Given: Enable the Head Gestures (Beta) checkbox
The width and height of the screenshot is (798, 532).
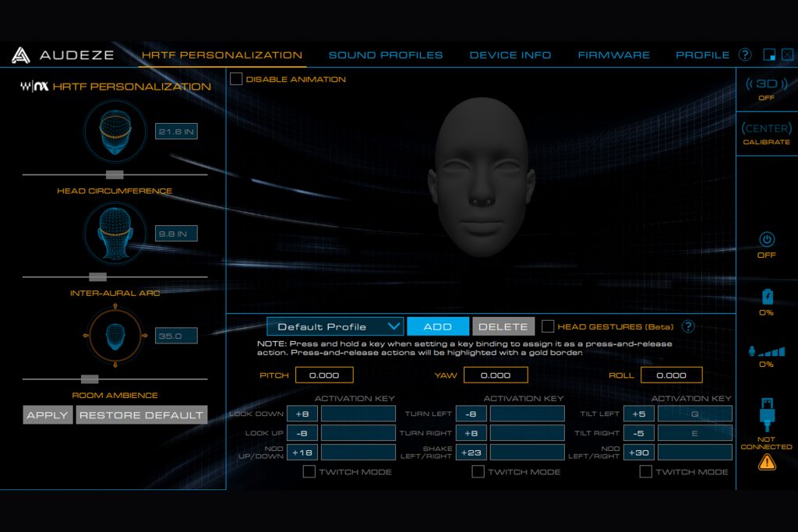Looking at the screenshot, I should point(548,326).
